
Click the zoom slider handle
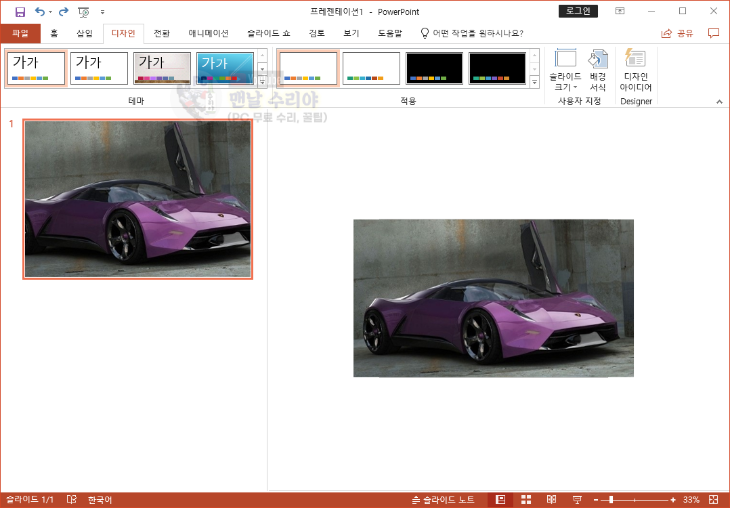[x=611, y=500]
